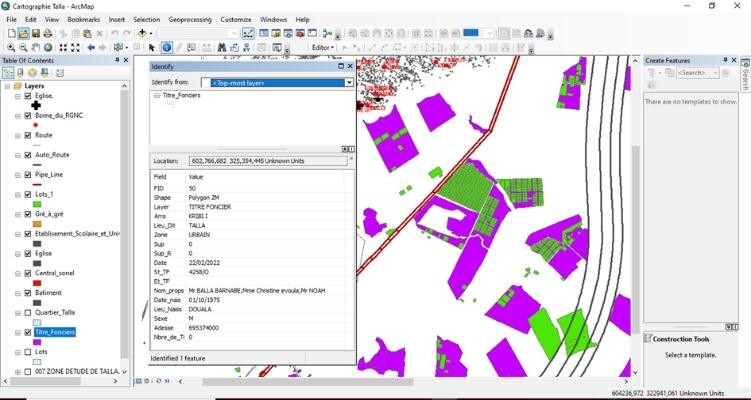Create a new map document
Image resolution: width=751 pixels, height=400 pixels.
[11, 34]
